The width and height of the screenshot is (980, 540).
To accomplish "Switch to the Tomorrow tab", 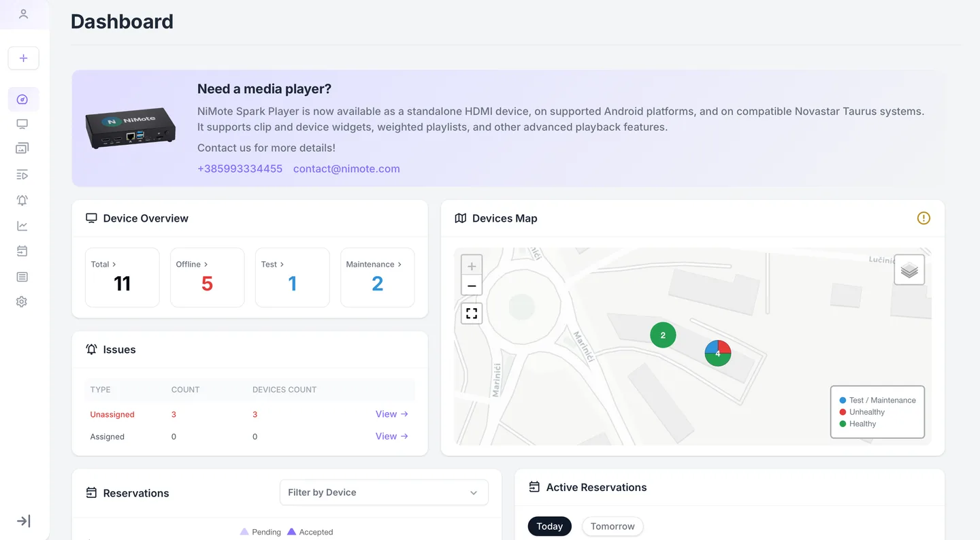I will 612,526.
